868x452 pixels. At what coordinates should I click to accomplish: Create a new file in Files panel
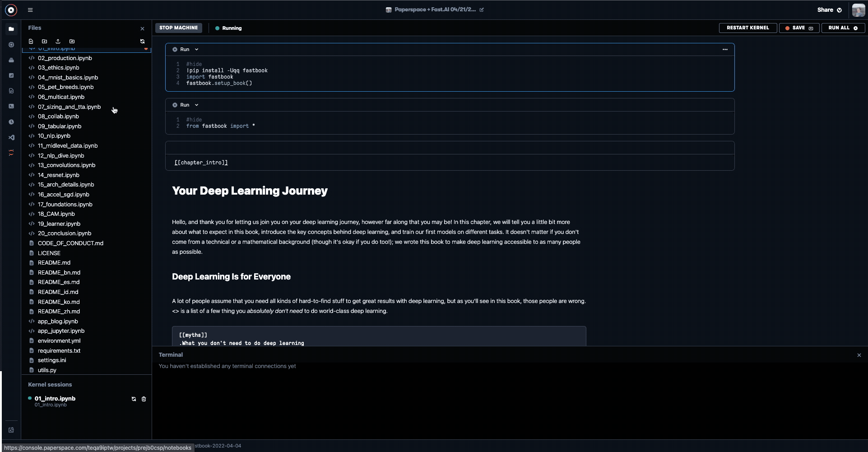click(x=31, y=41)
